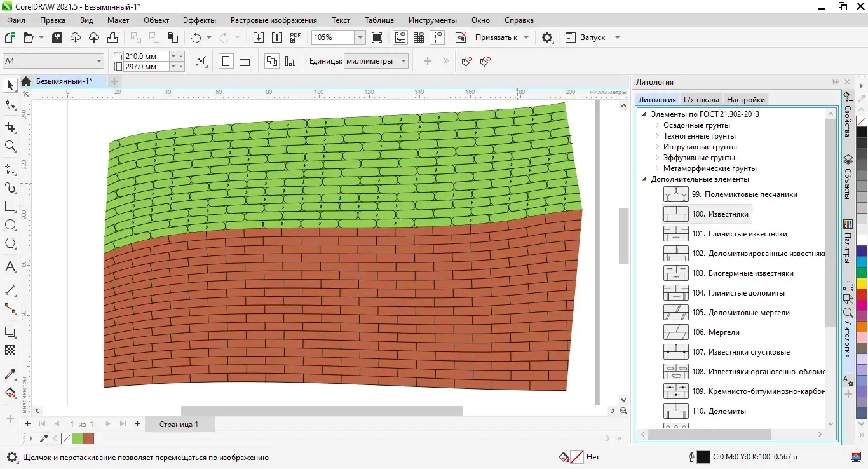Image resolution: width=868 pixels, height=469 pixels.
Task: Select the Polygon tool
Action: pos(10,243)
